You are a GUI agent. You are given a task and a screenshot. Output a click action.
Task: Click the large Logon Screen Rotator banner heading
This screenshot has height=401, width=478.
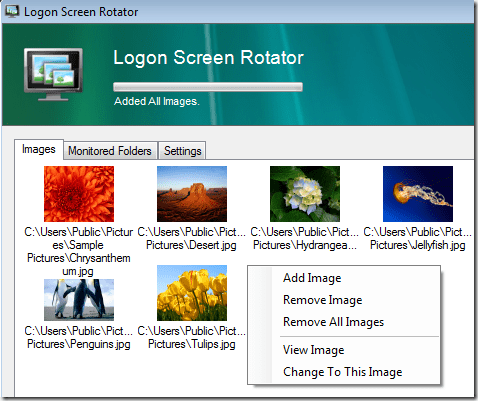208,57
